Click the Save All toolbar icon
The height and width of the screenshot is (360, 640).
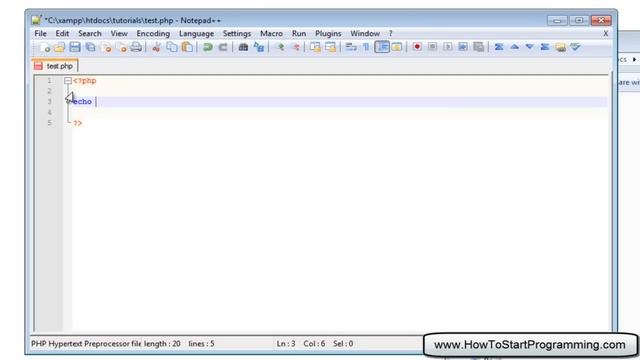90,47
